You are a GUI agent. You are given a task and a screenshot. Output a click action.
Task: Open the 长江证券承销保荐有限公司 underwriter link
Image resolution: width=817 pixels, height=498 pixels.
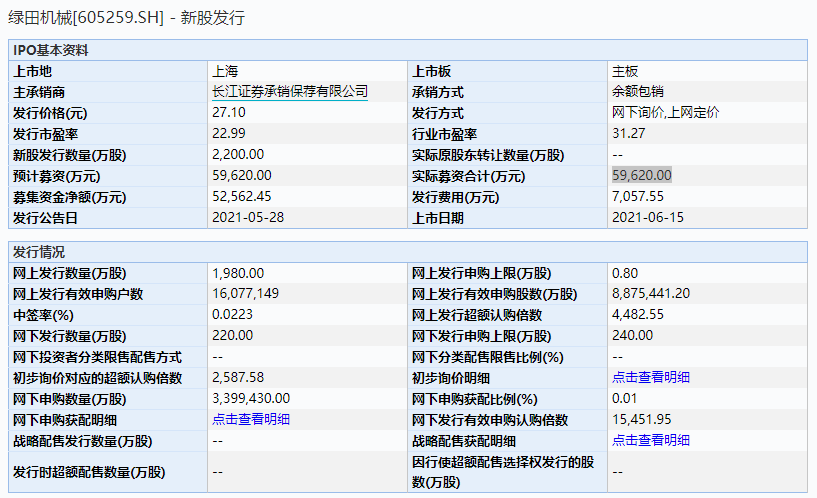tap(290, 92)
